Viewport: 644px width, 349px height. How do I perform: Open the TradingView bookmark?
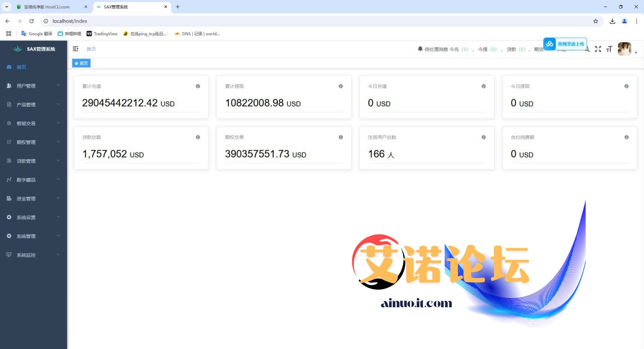pyautogui.click(x=102, y=34)
